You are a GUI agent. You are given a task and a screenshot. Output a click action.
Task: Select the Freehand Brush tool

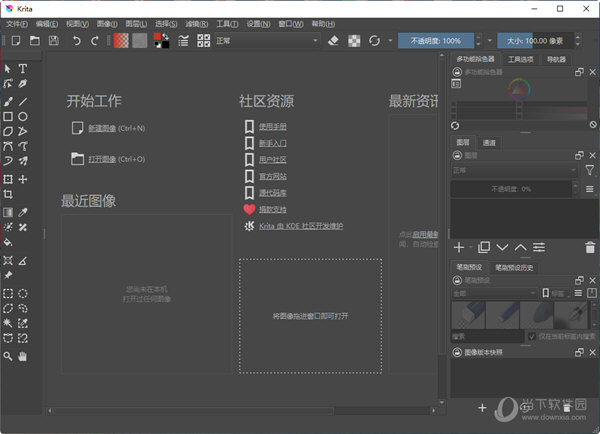tap(8, 101)
